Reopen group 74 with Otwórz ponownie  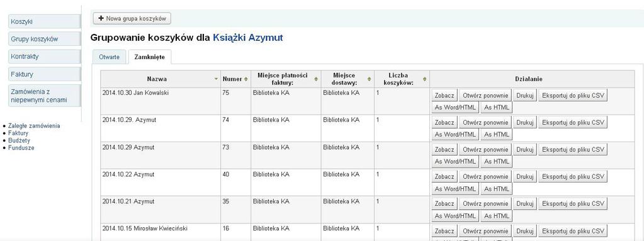coord(485,122)
